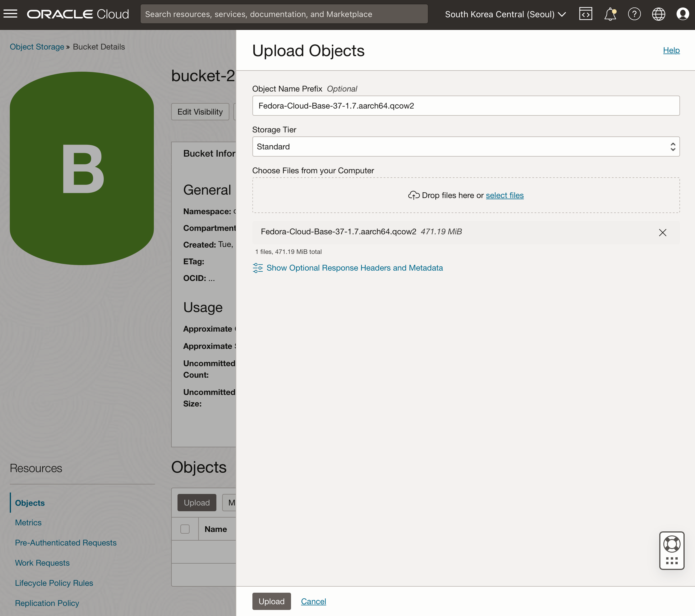Screen dimensions: 695x616
Task: Open the hamburger navigation menu
Action: [x=11, y=14]
